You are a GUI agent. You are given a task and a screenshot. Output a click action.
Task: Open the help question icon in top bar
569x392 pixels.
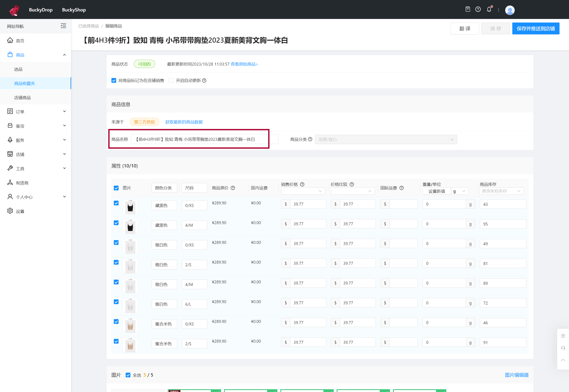pos(478,9)
